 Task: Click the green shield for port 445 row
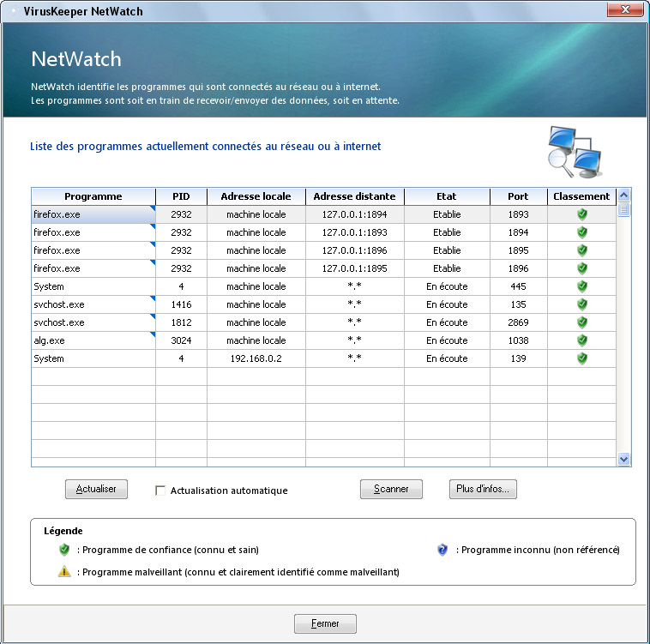582,286
